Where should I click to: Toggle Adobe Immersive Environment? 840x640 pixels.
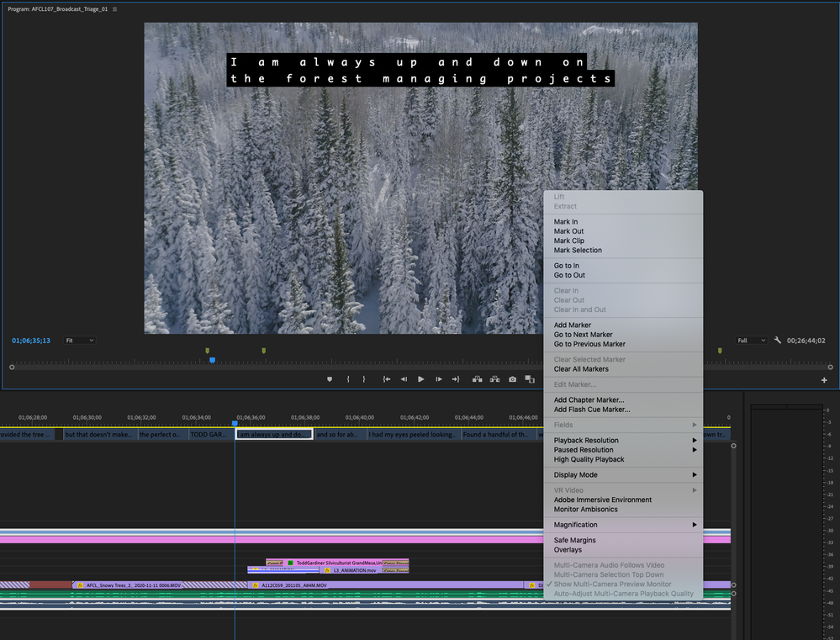(624, 500)
